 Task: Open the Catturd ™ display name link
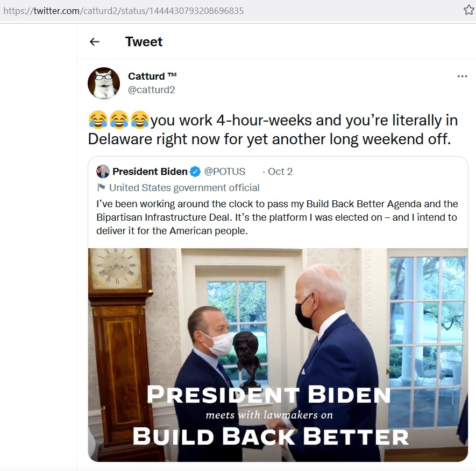[x=152, y=76]
